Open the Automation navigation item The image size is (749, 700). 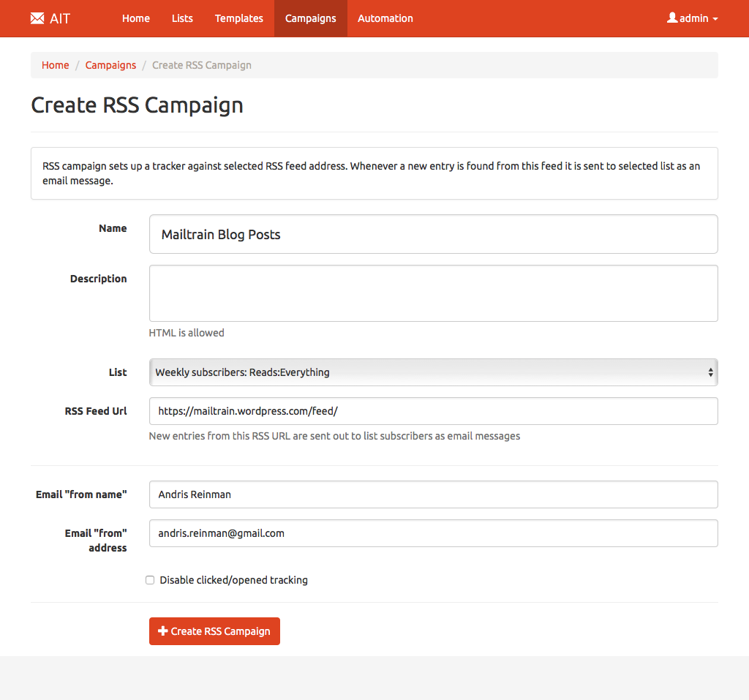coord(385,18)
